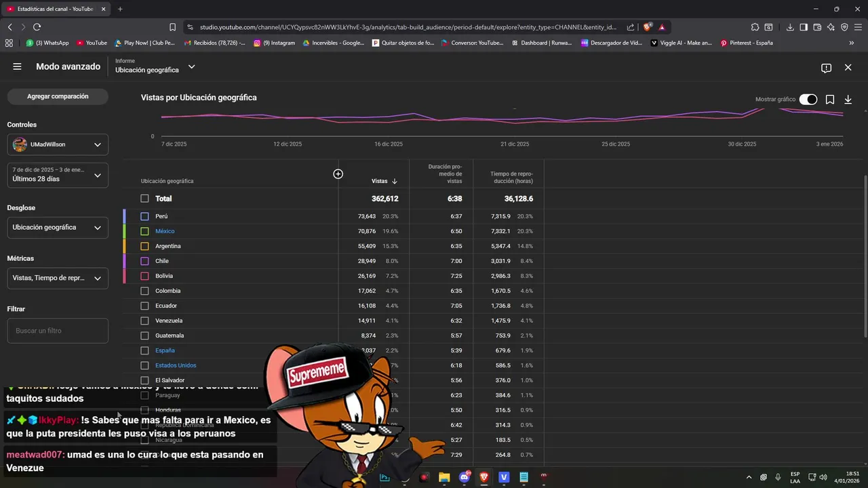Click the plus icon to add a metric

338,174
